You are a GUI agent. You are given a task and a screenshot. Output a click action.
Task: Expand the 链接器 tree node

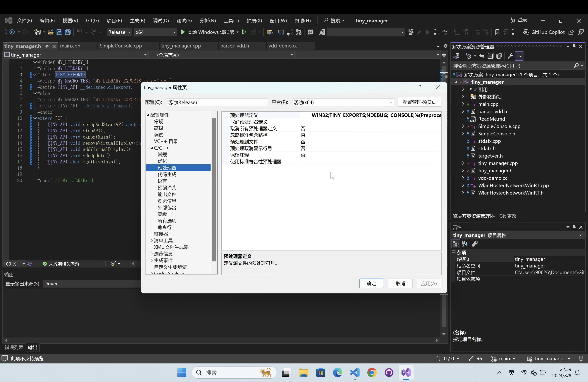(x=151, y=234)
